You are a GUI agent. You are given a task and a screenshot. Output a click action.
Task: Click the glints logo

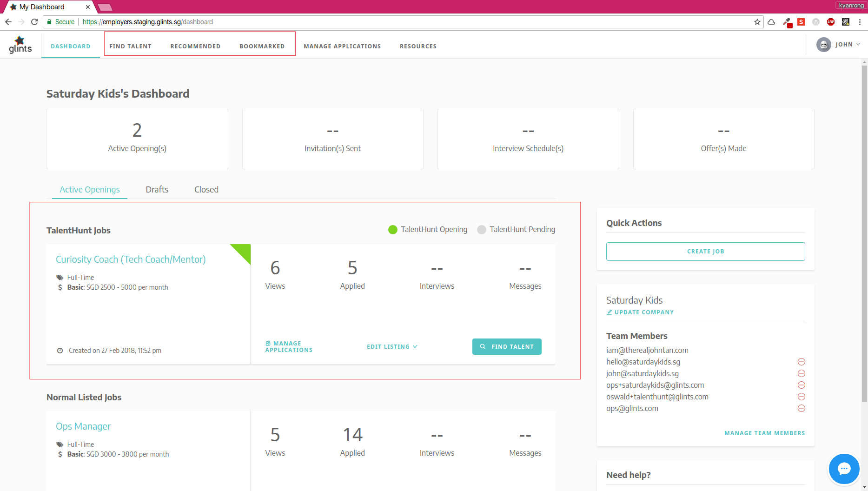(20, 44)
